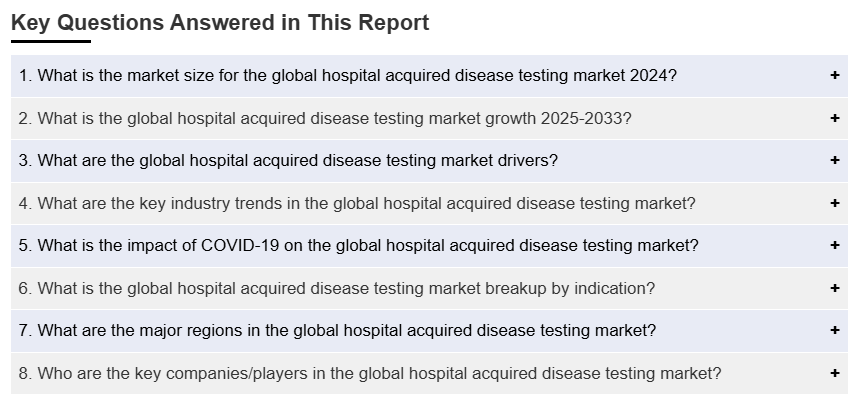Click plus icon for key industry trends
The height and width of the screenshot is (401, 854).
click(x=835, y=203)
